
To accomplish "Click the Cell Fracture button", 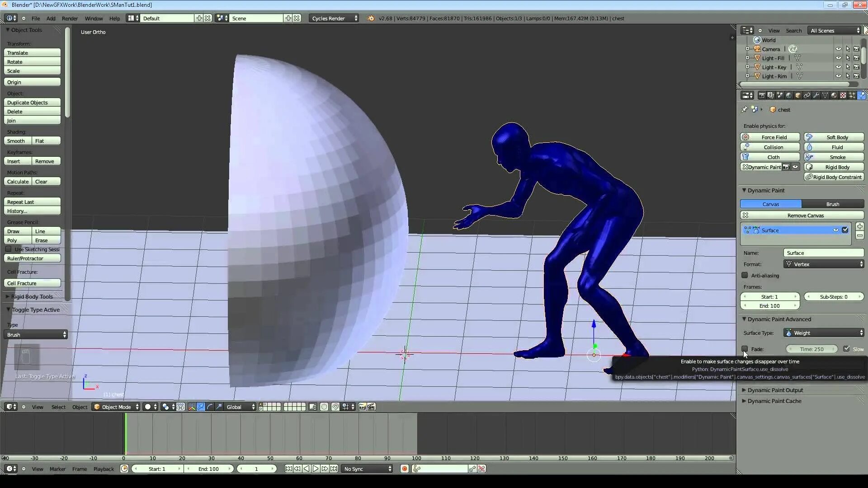I will tap(32, 283).
